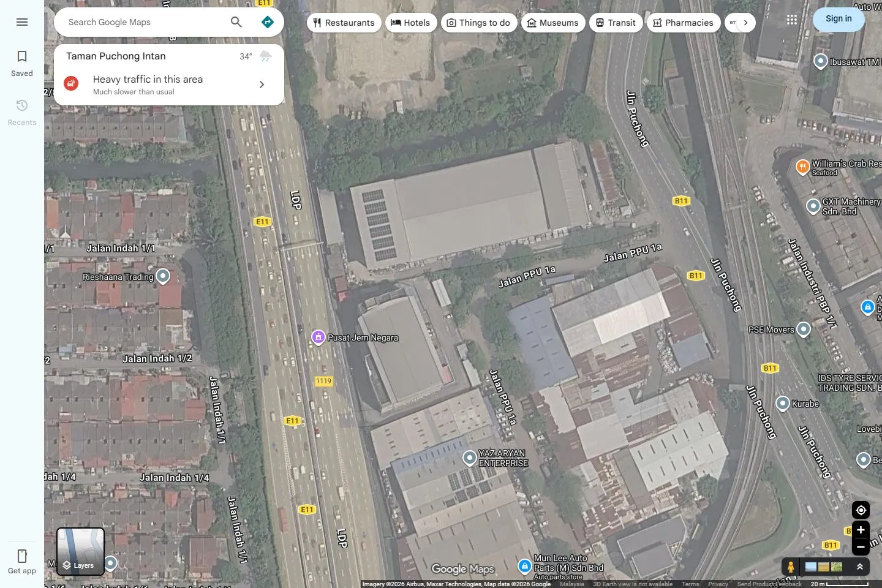Click the 34° weather indicator
The image size is (882, 588).
pos(246,56)
